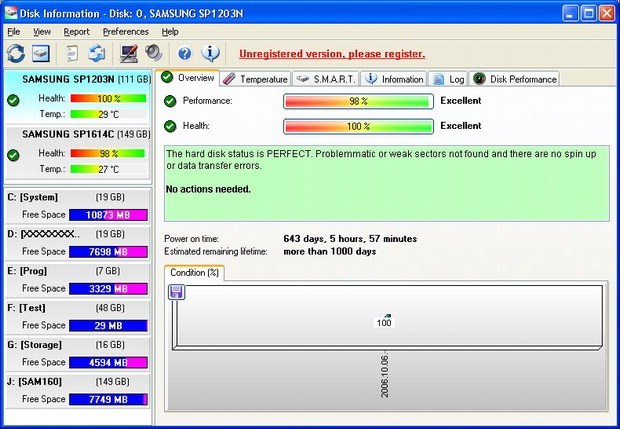Click the speaker sound toolbar icon
This screenshot has height=429, width=620.
coord(154,53)
